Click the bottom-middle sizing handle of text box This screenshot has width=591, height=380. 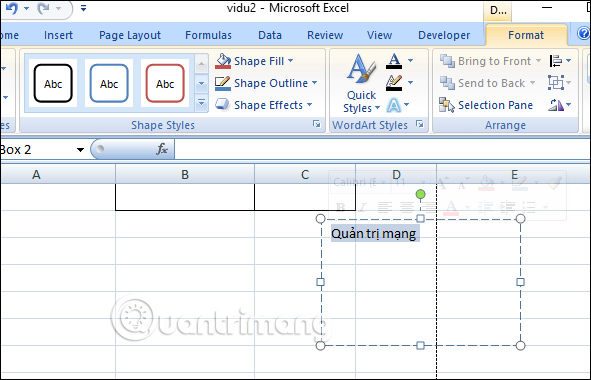click(x=420, y=345)
